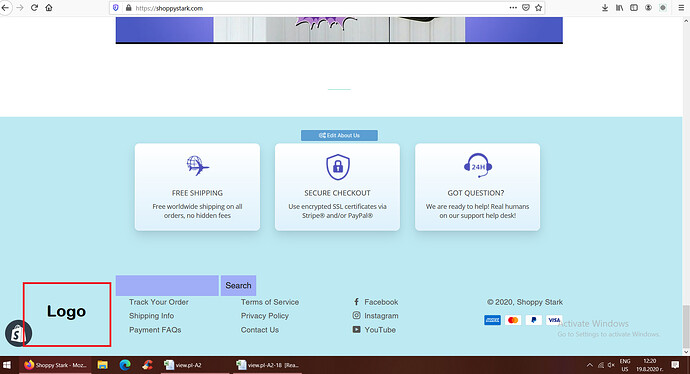Open the taskbar clock and date
Image resolution: width=690 pixels, height=374 pixels.
click(650, 365)
